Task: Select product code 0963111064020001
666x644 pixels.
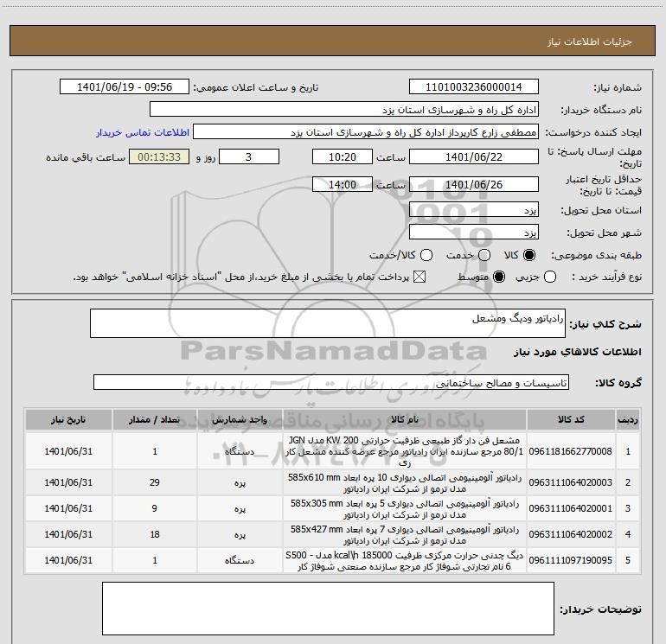Action: point(571,508)
